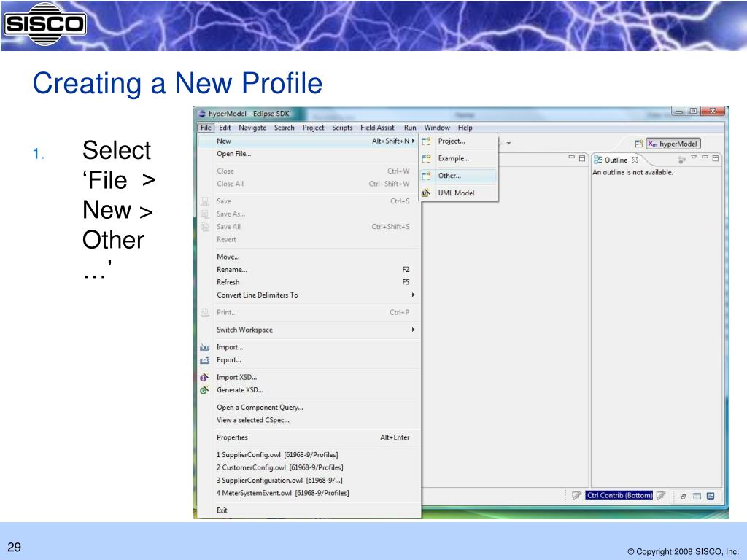The image size is (747, 560).
Task: Open the Navigate menu
Action: (252, 128)
